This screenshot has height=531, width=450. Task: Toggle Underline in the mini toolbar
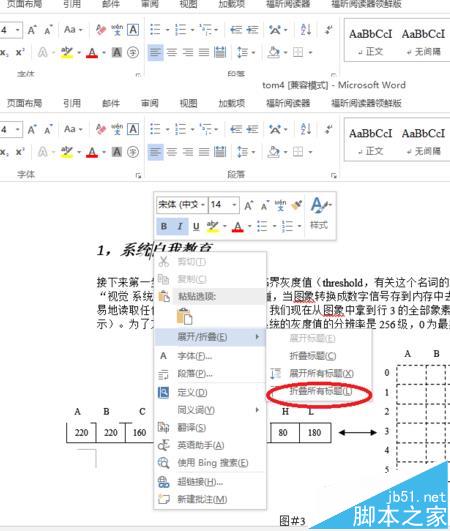(196, 226)
